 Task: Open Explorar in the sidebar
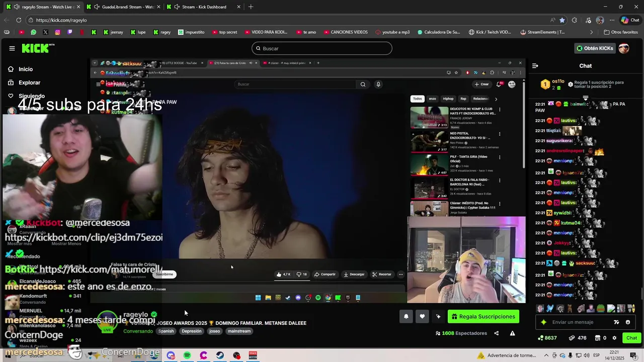pyautogui.click(x=29, y=82)
